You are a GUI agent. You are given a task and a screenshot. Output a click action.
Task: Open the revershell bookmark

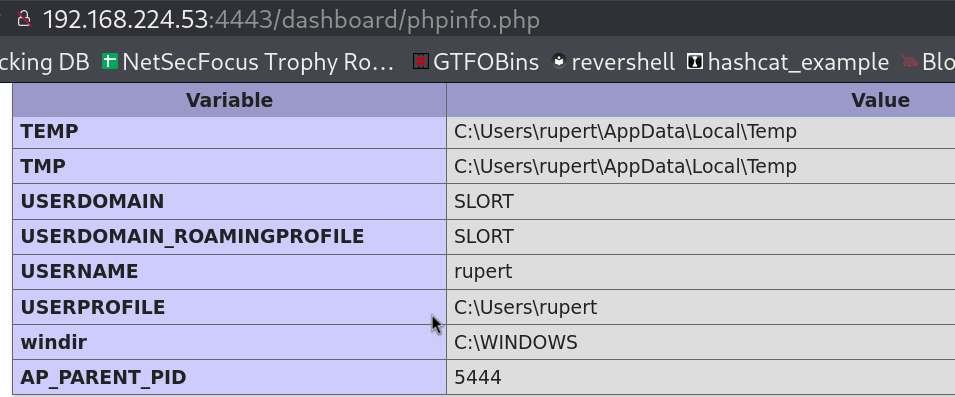[613, 62]
